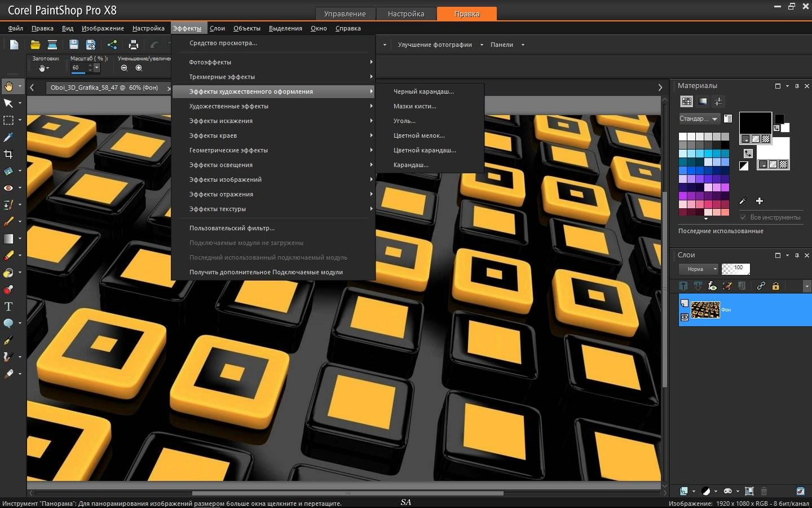
Task: Toggle the background transparent button
Action: tap(783, 164)
